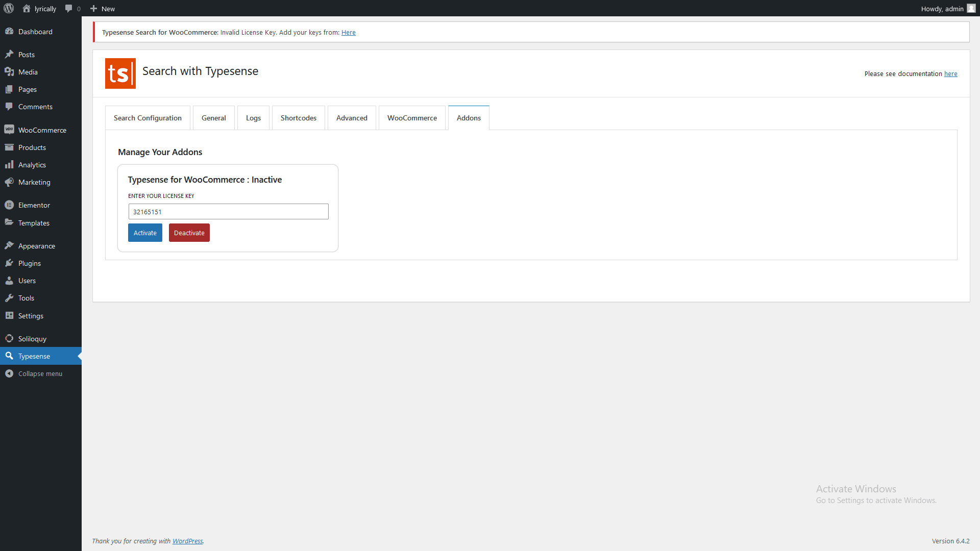Click the Analytics bar chart icon
980x551 pixels.
(9, 165)
